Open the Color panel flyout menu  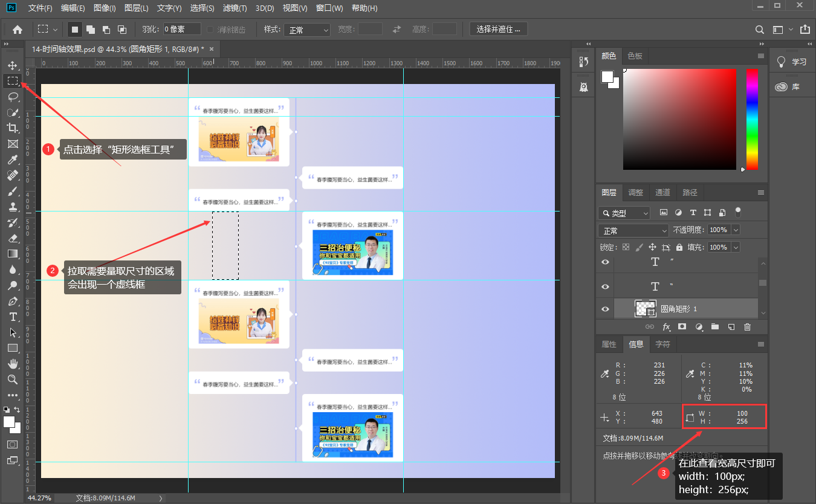coord(761,56)
